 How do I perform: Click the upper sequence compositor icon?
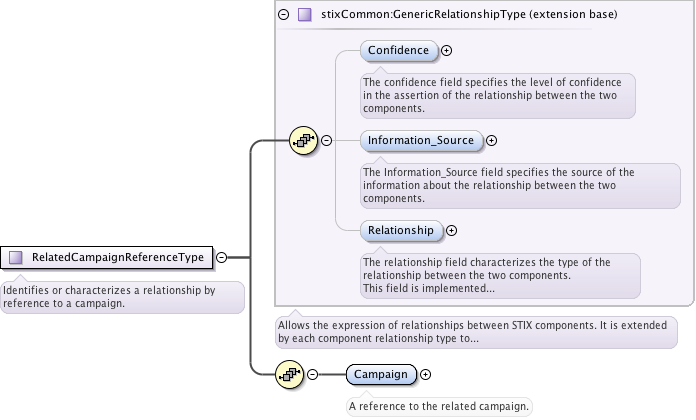coord(301,140)
